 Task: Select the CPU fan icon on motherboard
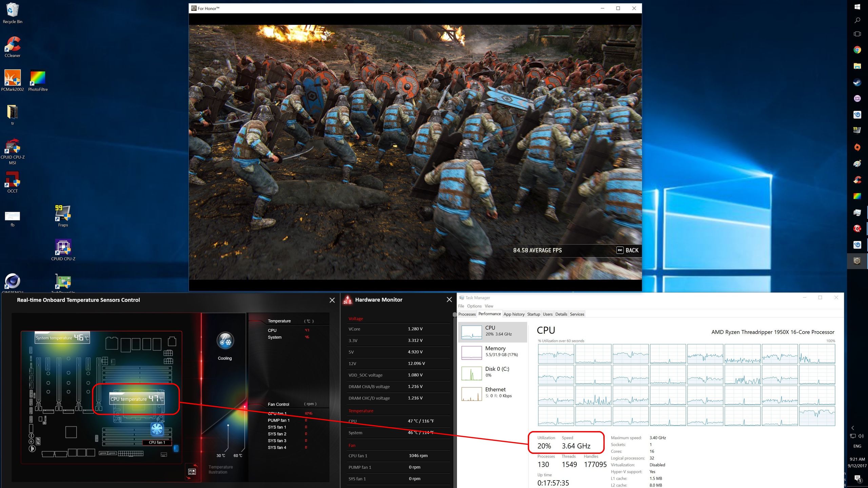click(157, 429)
